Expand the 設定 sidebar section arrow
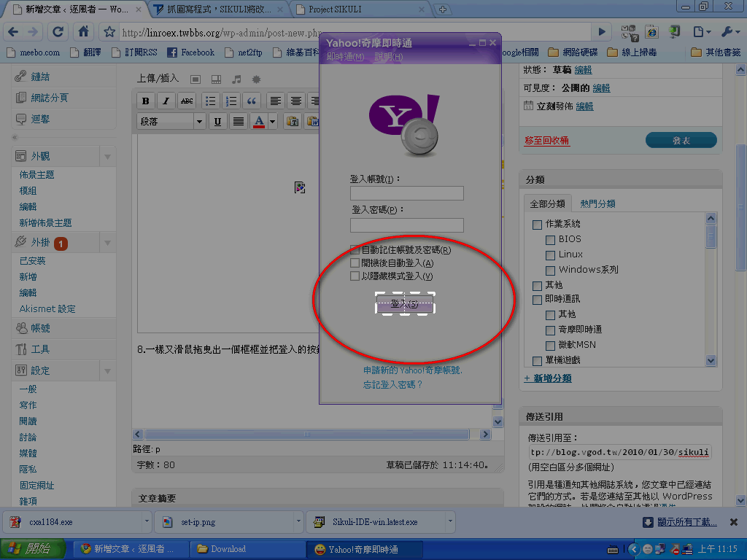The image size is (747, 560). (107, 371)
